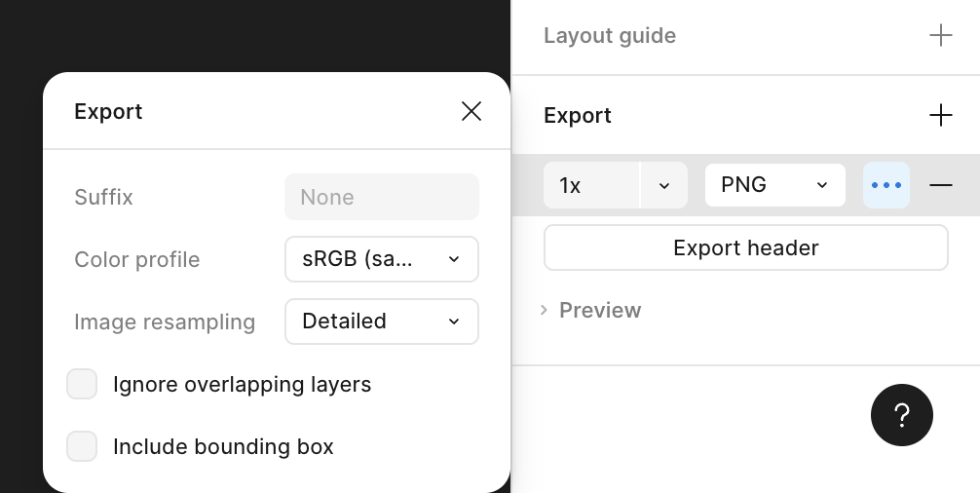Click into the Suffix input field
This screenshot has height=493, width=980.
(381, 197)
